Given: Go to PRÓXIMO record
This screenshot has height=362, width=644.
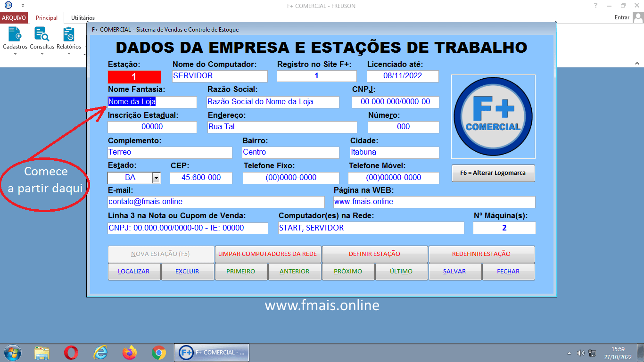Looking at the screenshot, I should 348,271.
